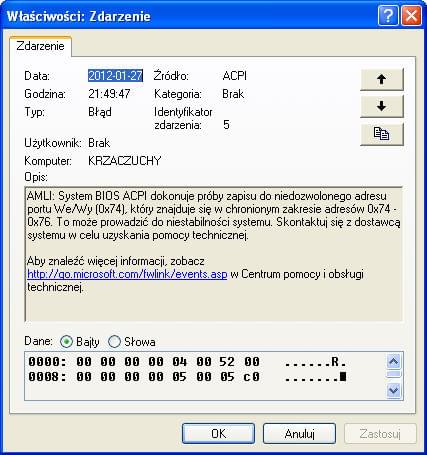Click the data box scroll up arrow
This screenshot has height=455, width=427.
tap(394, 362)
